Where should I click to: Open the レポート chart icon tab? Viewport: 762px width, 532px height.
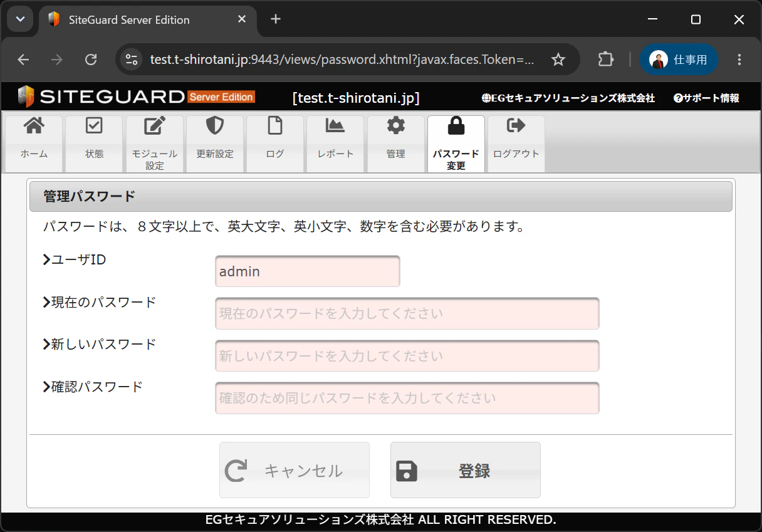coord(335,143)
